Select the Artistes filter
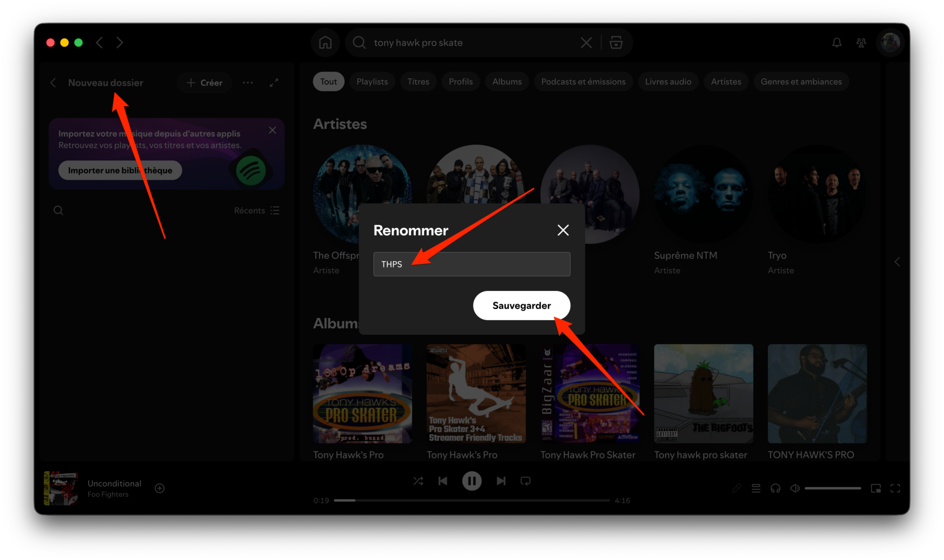 tap(726, 82)
